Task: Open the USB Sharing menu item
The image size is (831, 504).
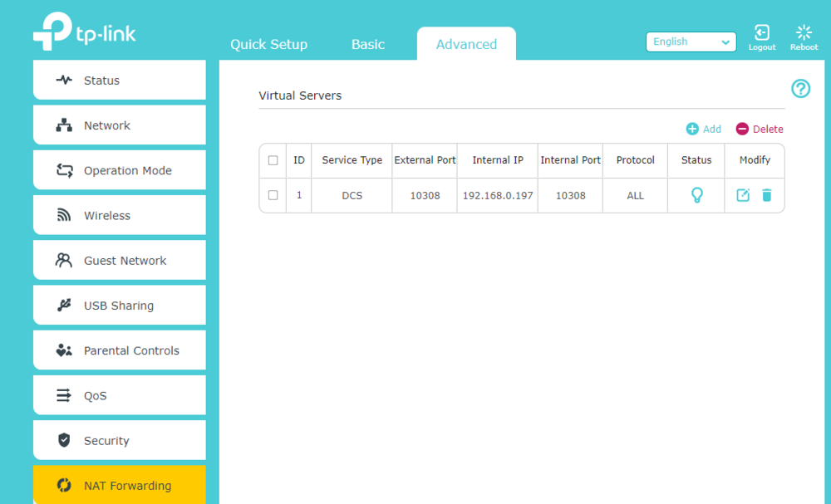Action: pyautogui.click(x=119, y=305)
